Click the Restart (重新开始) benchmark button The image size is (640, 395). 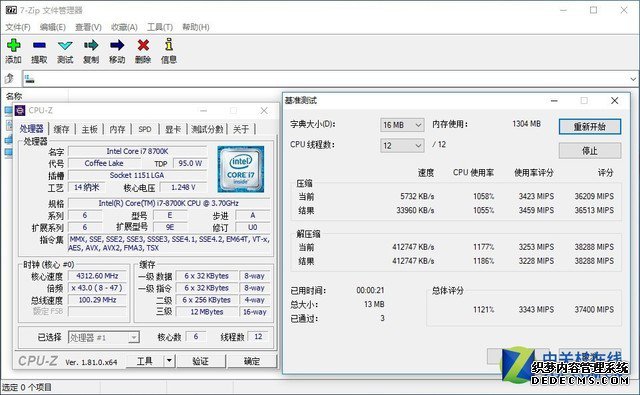coord(590,127)
